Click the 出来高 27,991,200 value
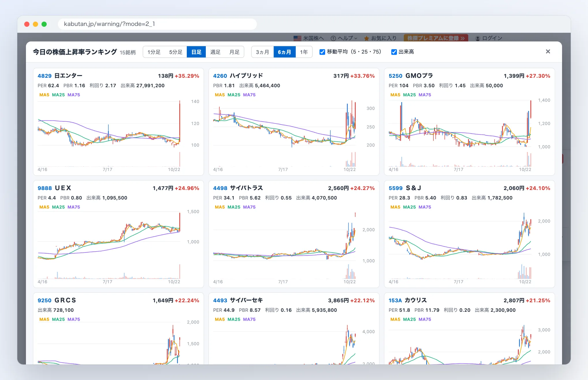 click(x=142, y=85)
